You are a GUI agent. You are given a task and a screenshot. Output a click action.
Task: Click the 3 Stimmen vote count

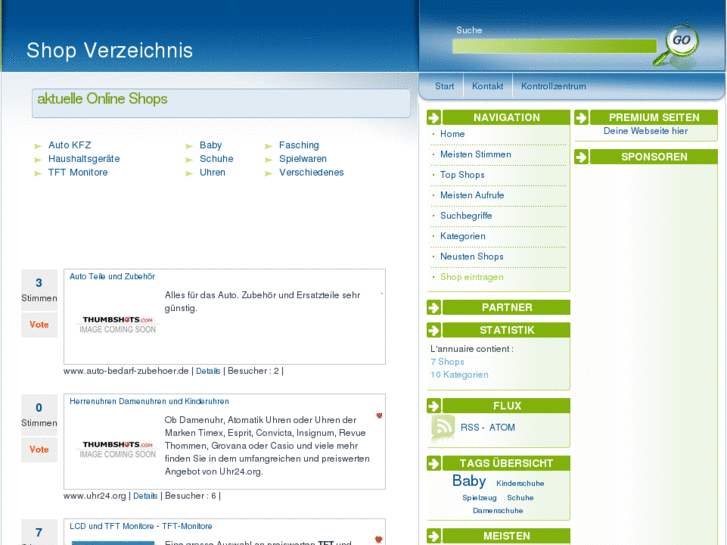click(39, 290)
